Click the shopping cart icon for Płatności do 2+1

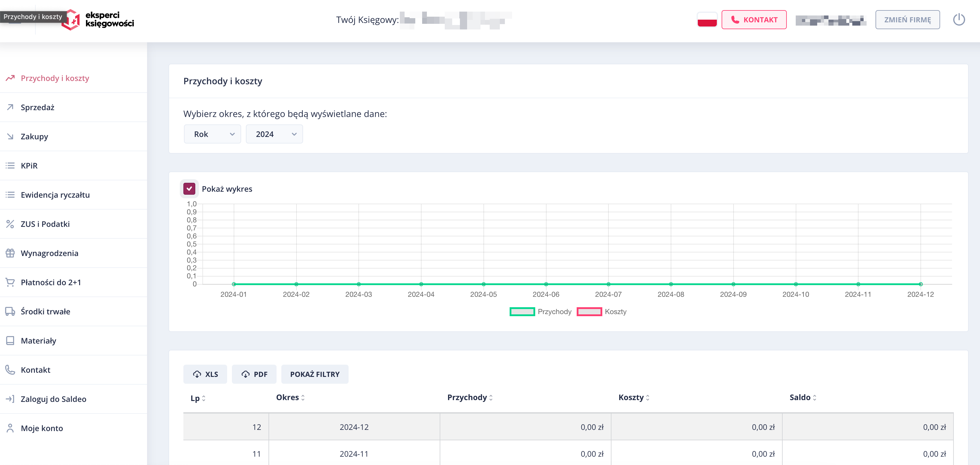pyautogui.click(x=10, y=282)
